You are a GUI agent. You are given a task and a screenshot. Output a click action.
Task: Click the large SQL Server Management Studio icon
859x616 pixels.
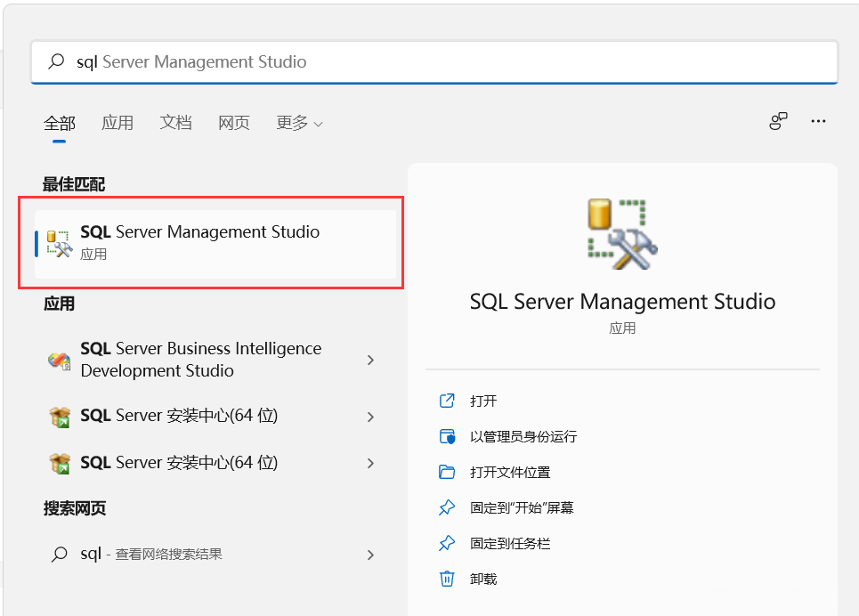click(622, 234)
